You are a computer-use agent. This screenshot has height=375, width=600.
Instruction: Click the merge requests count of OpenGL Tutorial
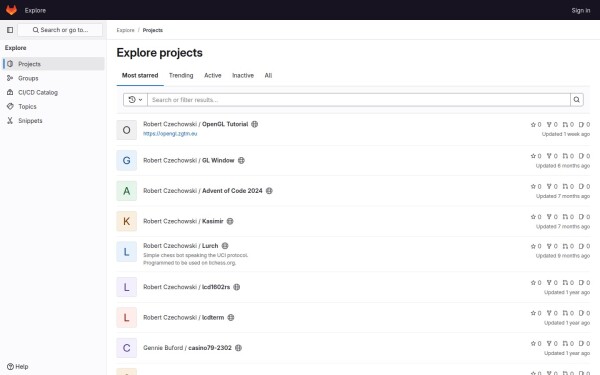[568, 124]
